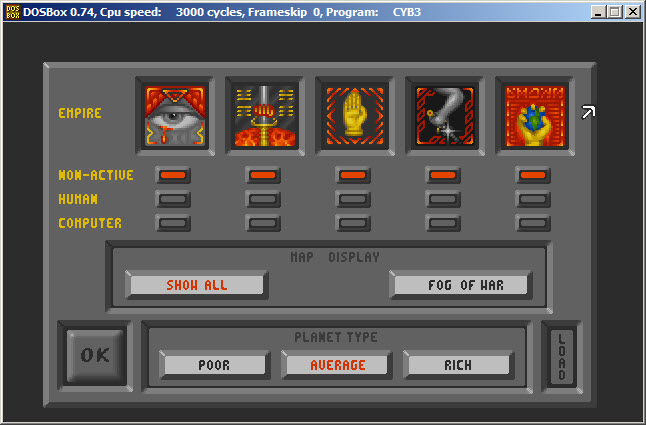Set golden hand empire to Computer player
This screenshot has width=646, height=425.
tap(353, 223)
